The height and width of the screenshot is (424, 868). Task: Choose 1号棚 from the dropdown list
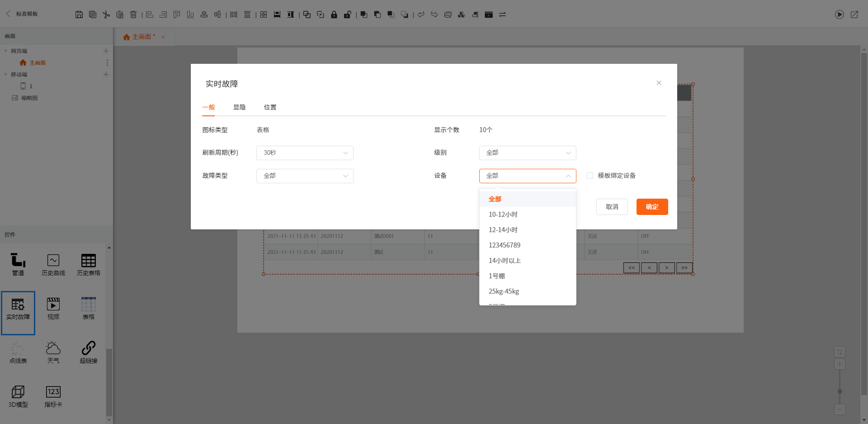point(528,276)
